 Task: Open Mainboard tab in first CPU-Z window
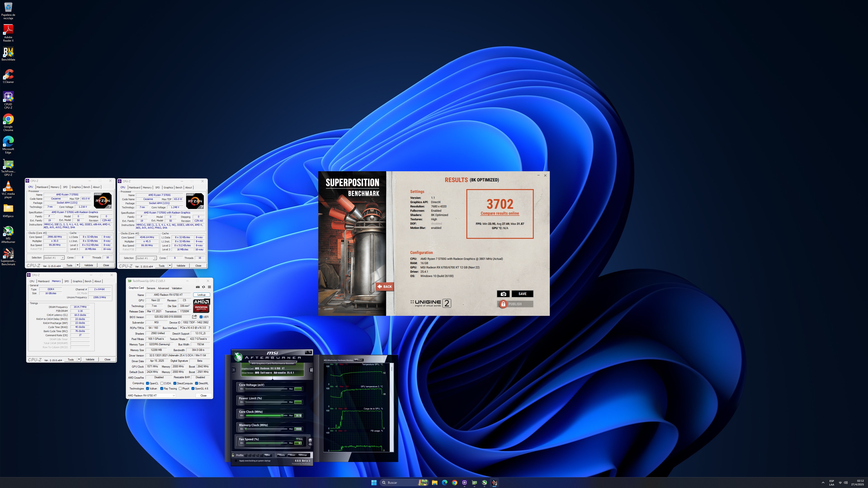click(42, 187)
